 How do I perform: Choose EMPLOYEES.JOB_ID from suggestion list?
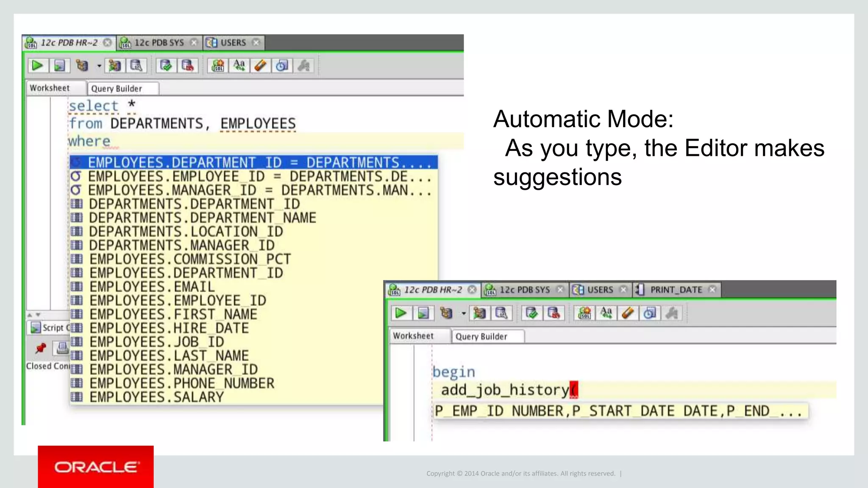click(227, 342)
